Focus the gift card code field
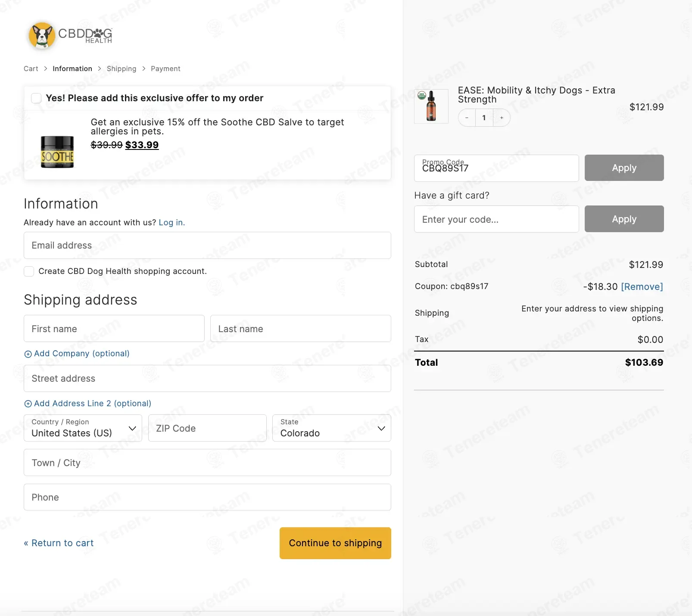This screenshot has width=692, height=616. 496,219
